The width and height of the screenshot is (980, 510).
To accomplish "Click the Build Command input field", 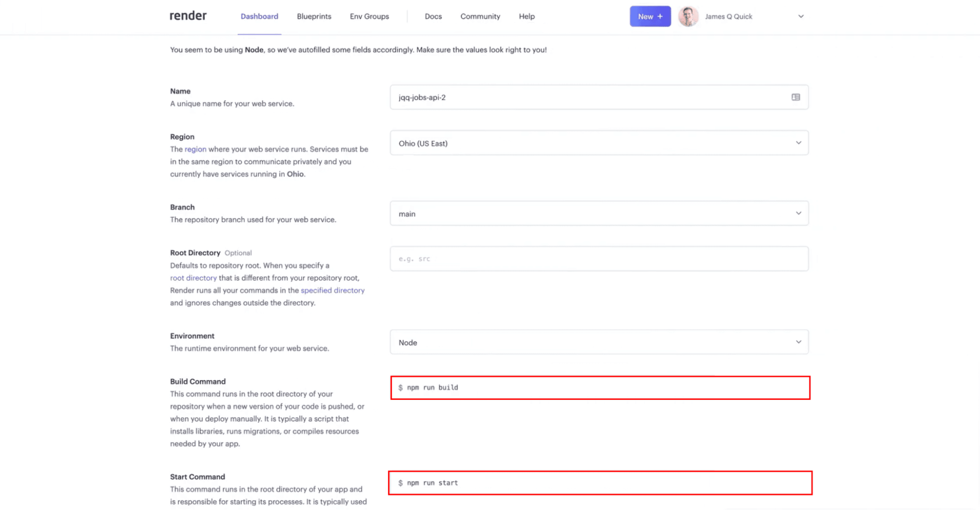I will click(x=600, y=388).
